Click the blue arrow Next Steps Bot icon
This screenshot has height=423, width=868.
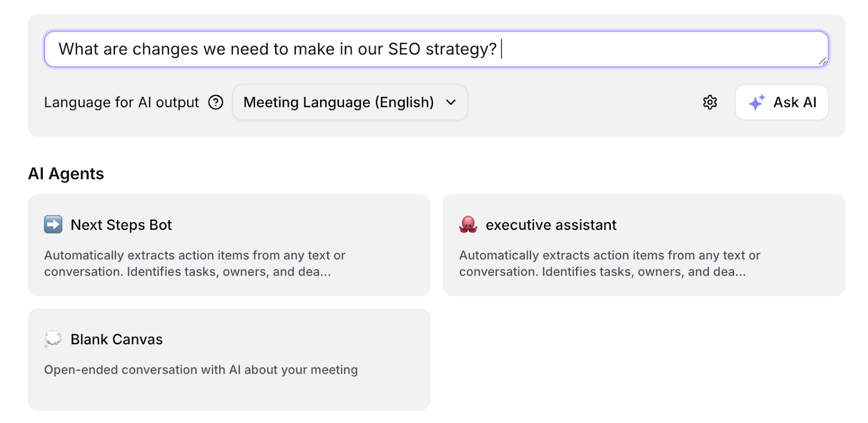tap(53, 225)
